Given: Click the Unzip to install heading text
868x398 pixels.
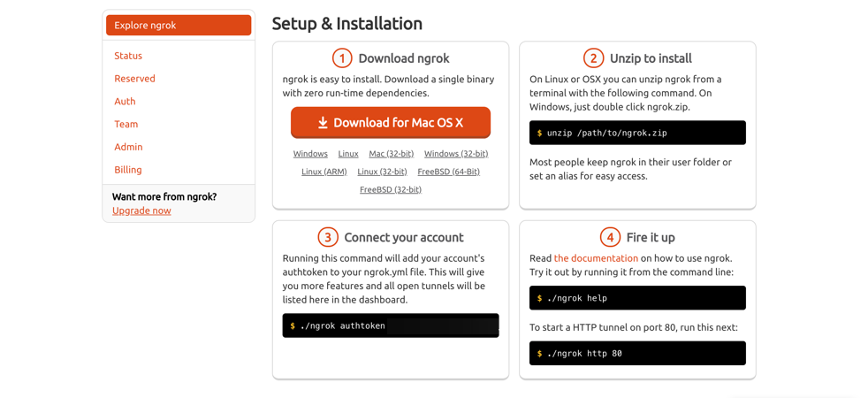Looking at the screenshot, I should (x=651, y=58).
